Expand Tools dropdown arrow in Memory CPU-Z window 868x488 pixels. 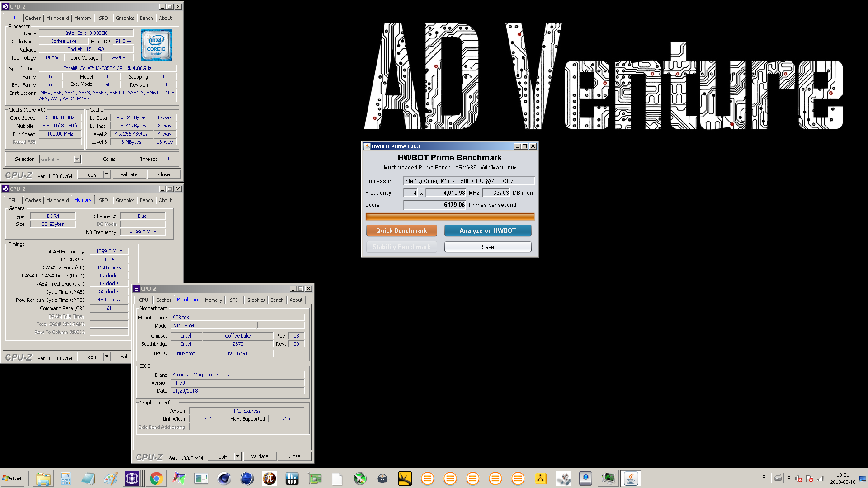[x=107, y=357]
